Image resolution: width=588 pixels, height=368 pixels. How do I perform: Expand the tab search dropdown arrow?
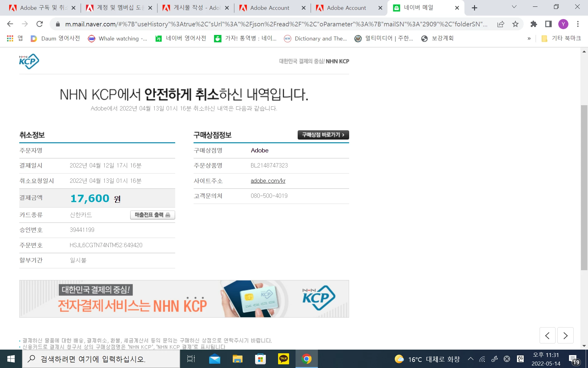pos(514,7)
